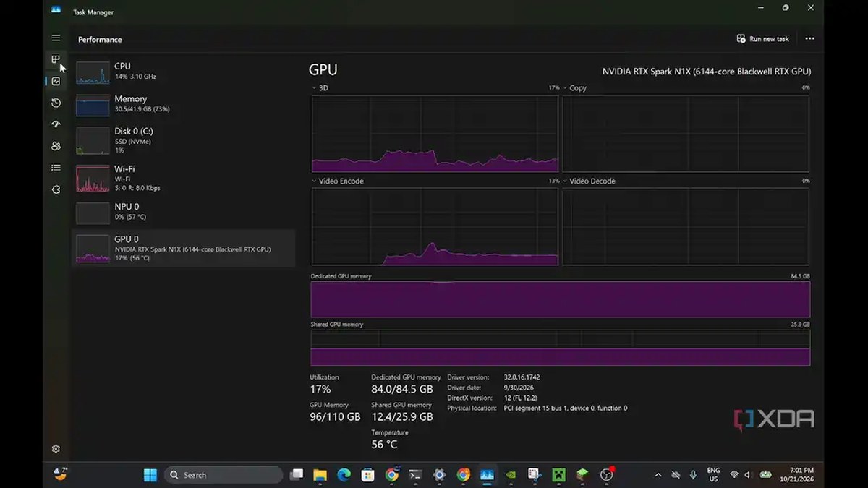Open the Services page icon

(56, 189)
